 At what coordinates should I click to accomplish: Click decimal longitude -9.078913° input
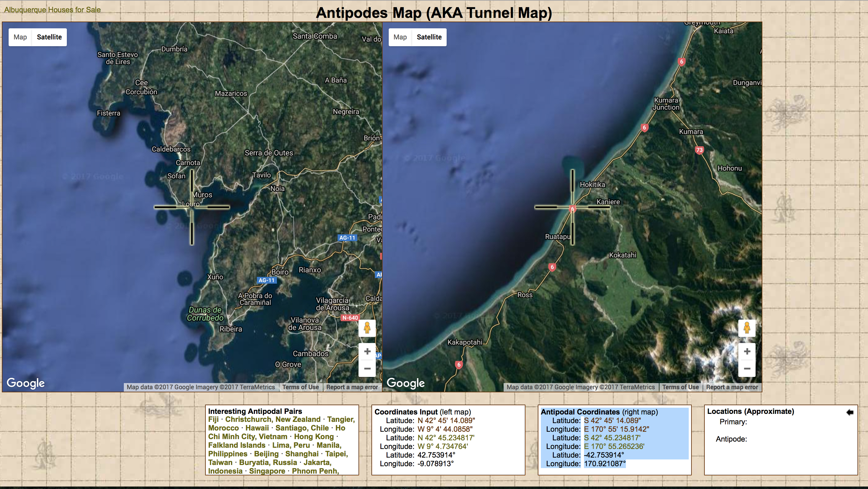coord(435,464)
